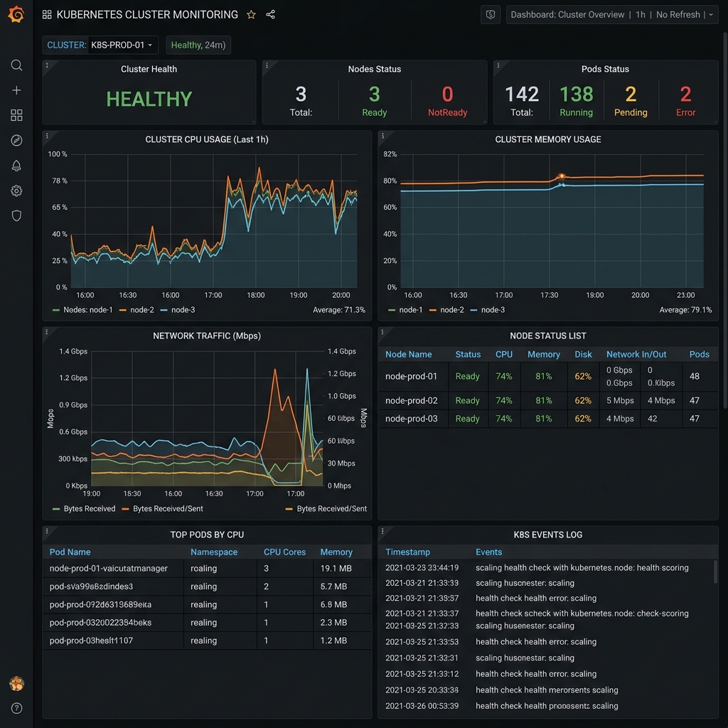Toggle node-1 series in memory usage legend
The width and height of the screenshot is (728, 728).
click(405, 310)
